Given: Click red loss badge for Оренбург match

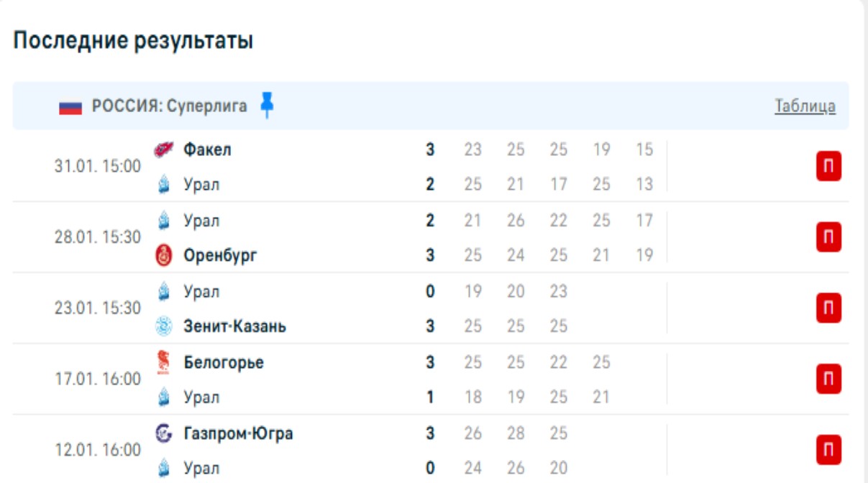Looking at the screenshot, I should (x=828, y=237).
